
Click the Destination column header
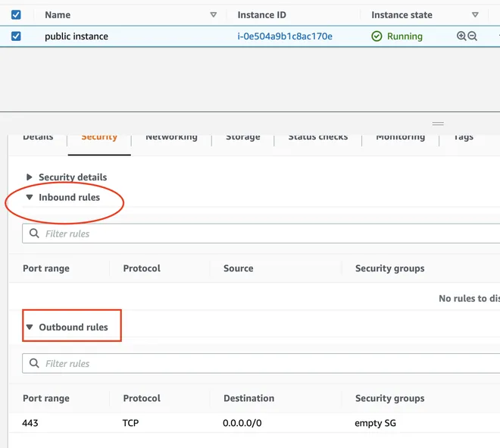coord(248,398)
